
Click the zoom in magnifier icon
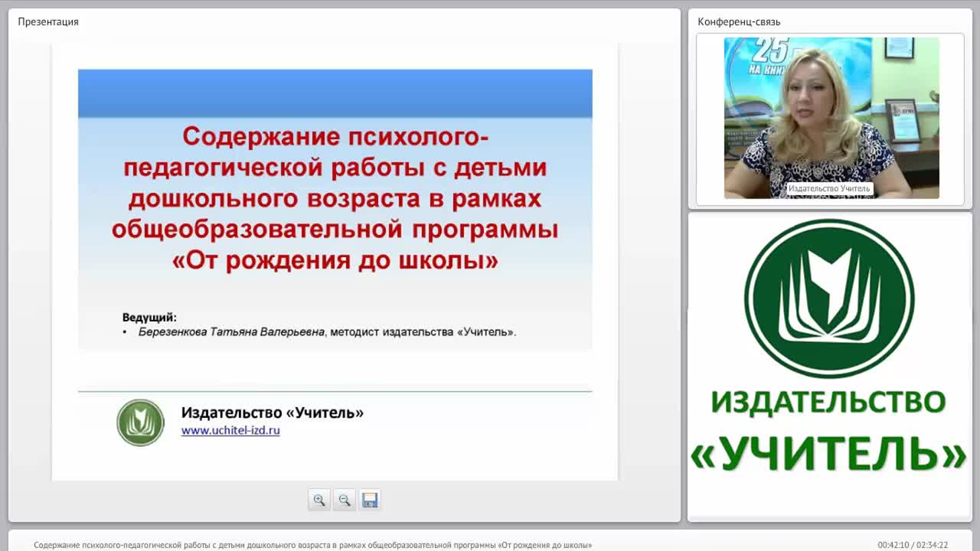click(319, 500)
